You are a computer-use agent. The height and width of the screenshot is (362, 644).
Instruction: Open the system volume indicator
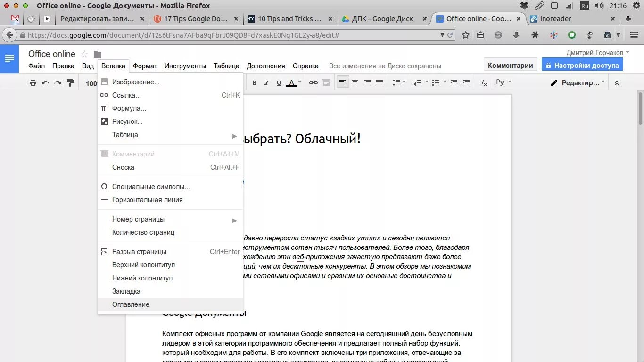coord(599,6)
